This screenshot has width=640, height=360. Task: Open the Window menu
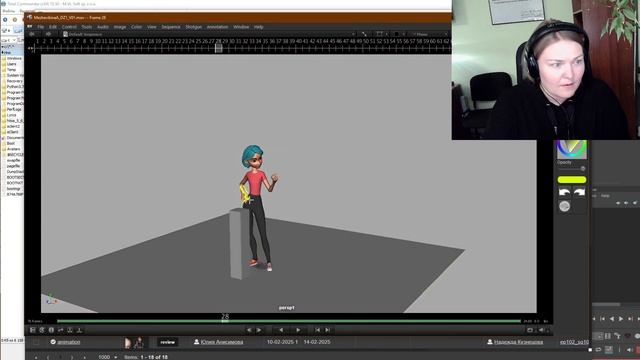click(x=241, y=27)
